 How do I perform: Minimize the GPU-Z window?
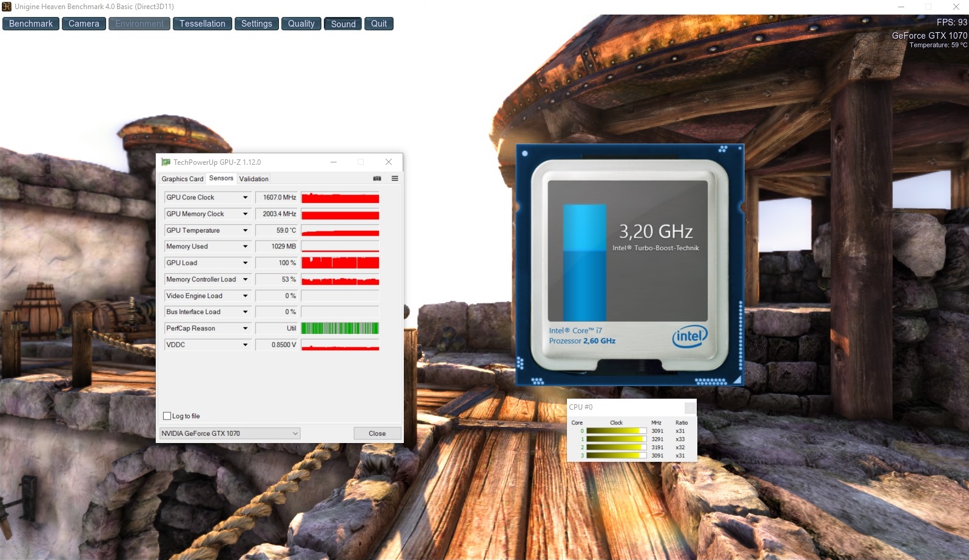pos(334,162)
